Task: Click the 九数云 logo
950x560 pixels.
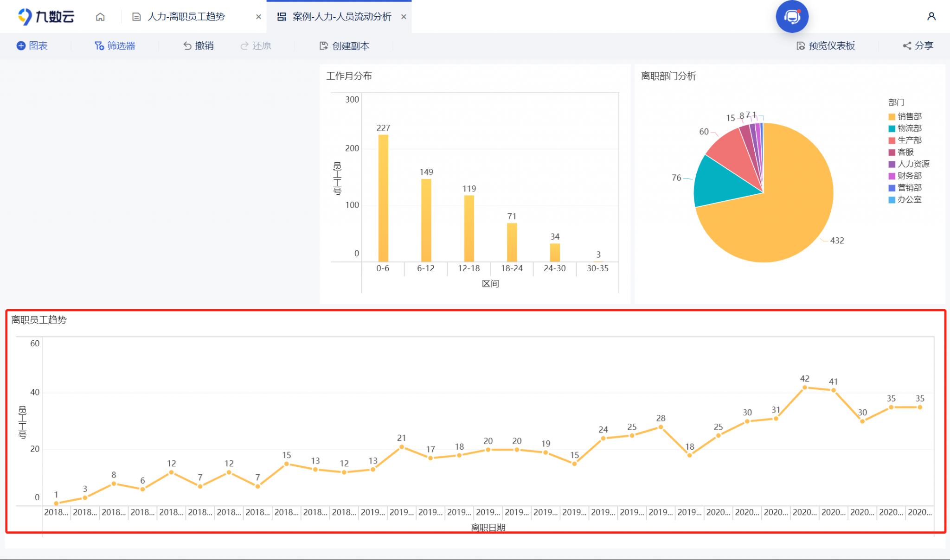Action: [x=44, y=15]
